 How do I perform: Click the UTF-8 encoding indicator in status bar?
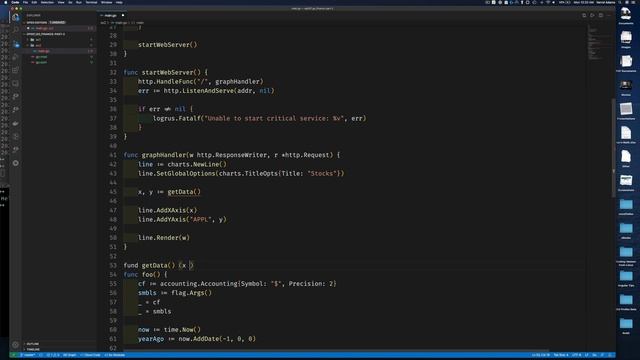[x=576, y=355]
